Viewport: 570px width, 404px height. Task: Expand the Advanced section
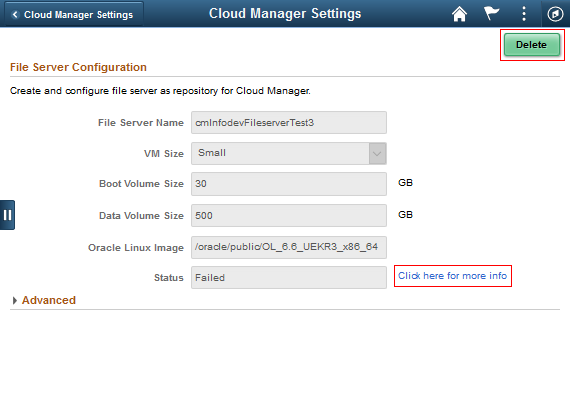pos(44,300)
